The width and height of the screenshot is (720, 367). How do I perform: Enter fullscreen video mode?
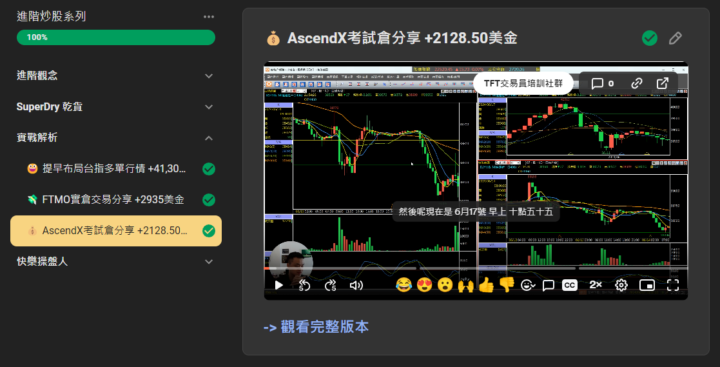(x=673, y=285)
